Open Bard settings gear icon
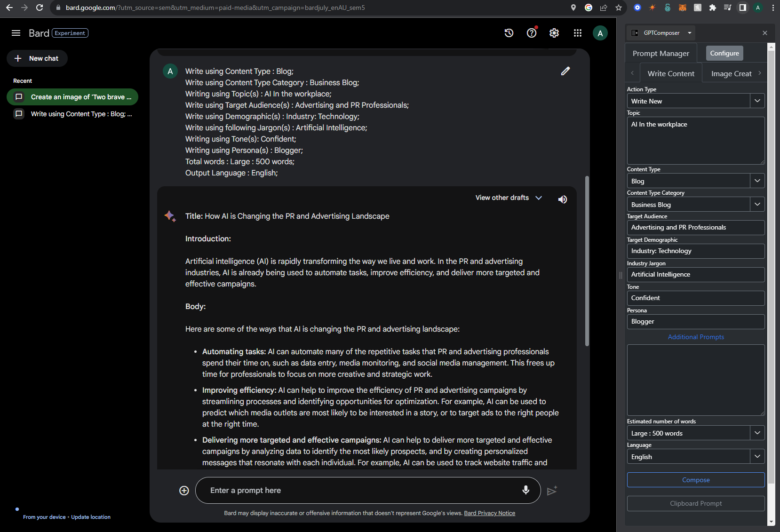Image resolution: width=780 pixels, height=532 pixels. point(554,33)
